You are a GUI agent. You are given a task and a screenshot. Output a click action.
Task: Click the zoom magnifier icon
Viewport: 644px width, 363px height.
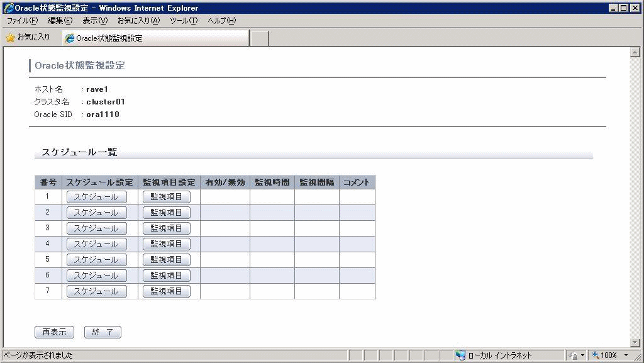pos(595,355)
